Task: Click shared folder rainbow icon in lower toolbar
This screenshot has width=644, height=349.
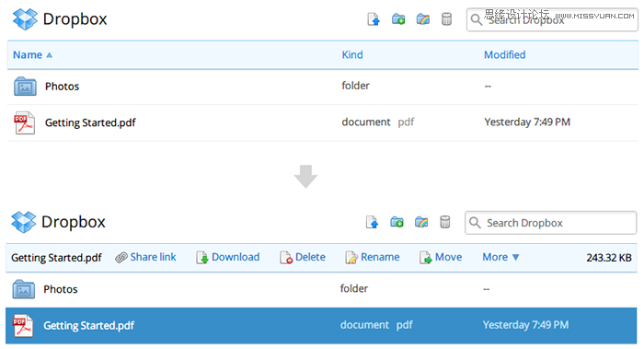Action: point(421,222)
